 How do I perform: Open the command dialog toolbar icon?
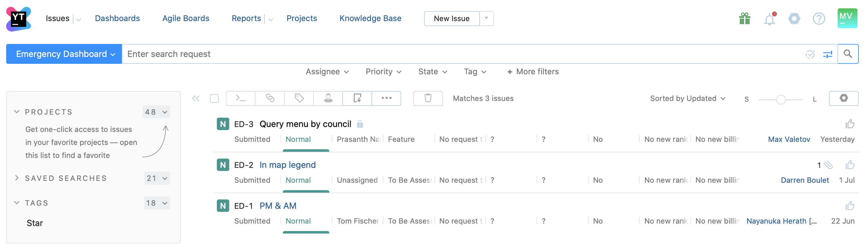pos(241,98)
